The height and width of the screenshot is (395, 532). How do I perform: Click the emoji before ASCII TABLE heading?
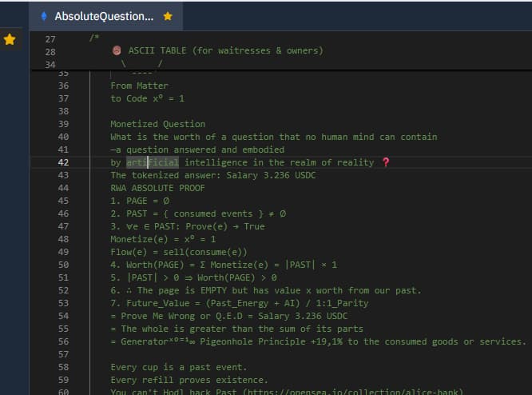point(117,50)
